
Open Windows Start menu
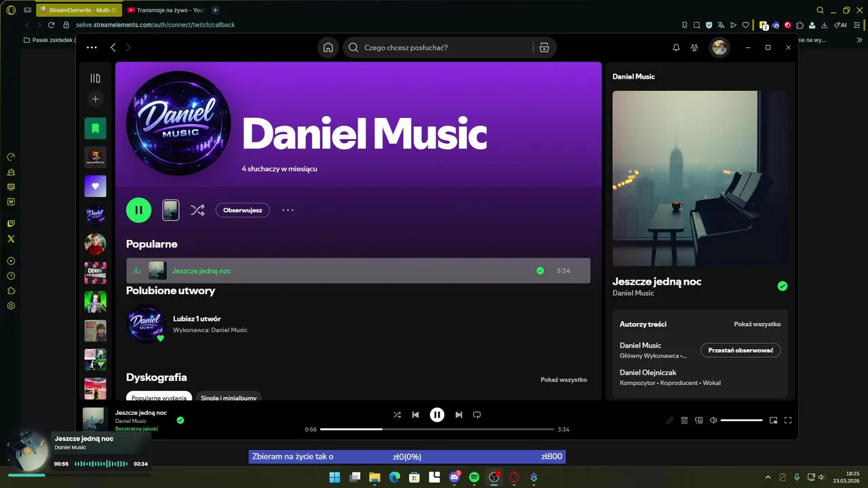(334, 477)
